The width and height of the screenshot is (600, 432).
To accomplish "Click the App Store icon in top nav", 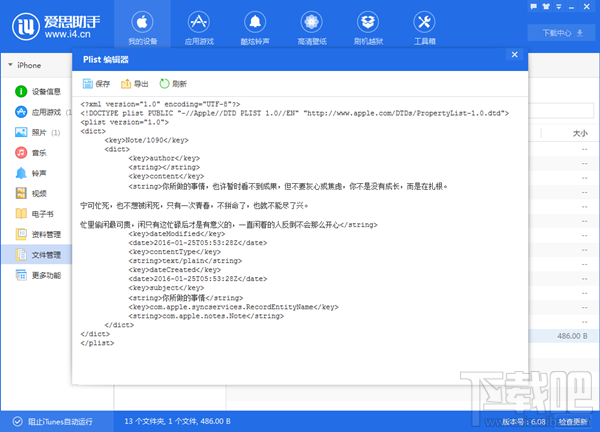I will coord(199,22).
